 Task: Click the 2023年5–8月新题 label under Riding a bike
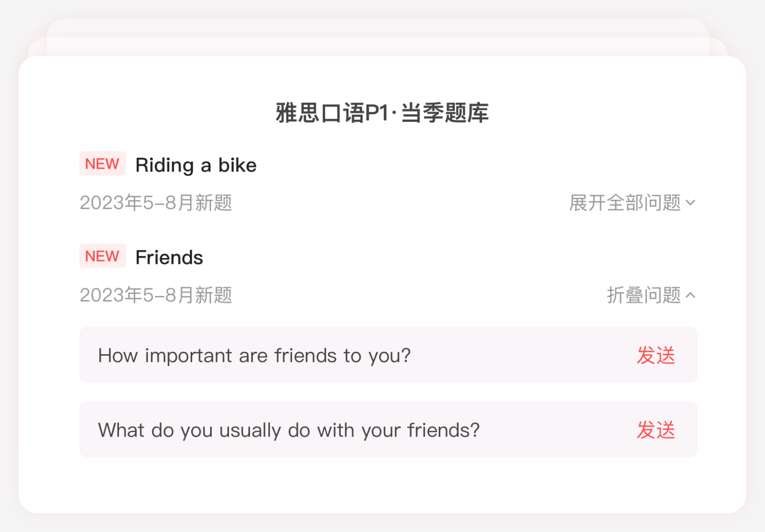coord(156,203)
